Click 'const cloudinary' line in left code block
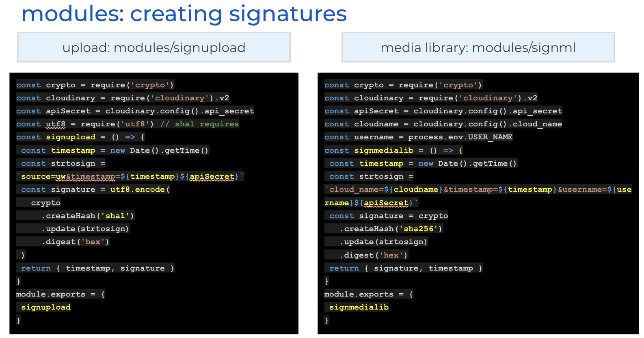 [123, 98]
